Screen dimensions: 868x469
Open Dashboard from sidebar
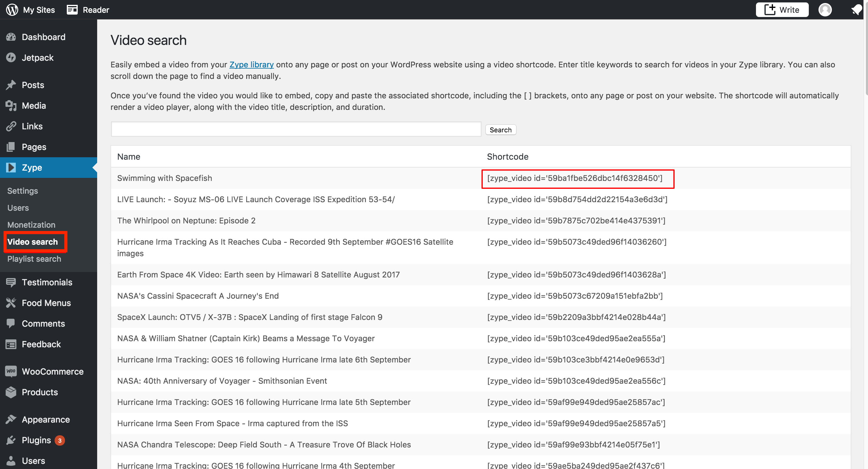[43, 37]
